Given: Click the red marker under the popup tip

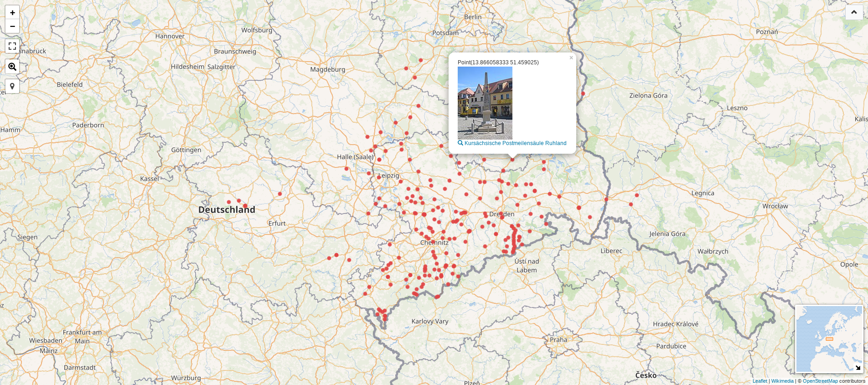Looking at the screenshot, I should [x=512, y=160].
